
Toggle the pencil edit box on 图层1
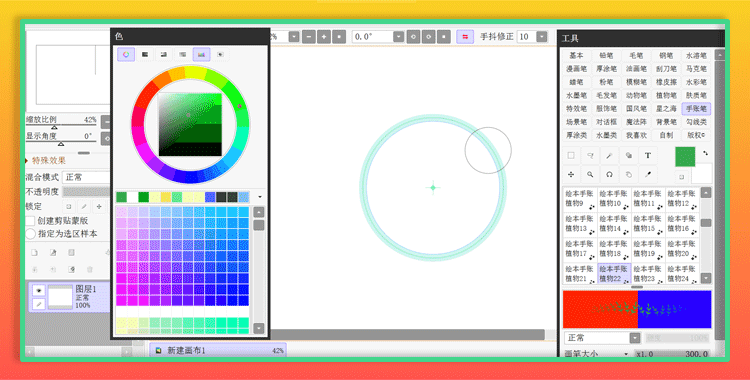pos(39,304)
